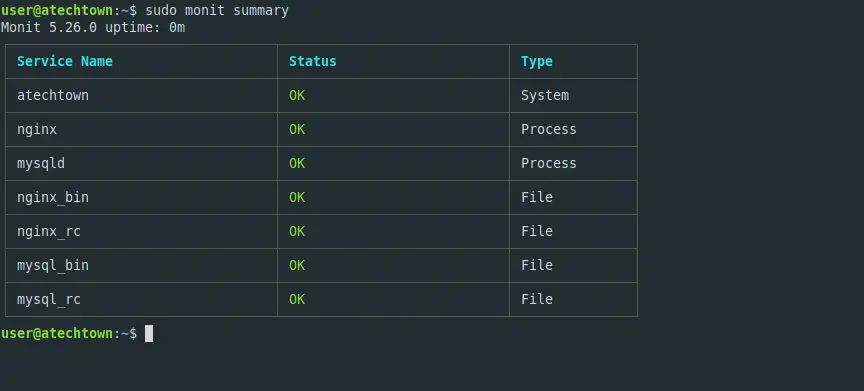Select the 'Monit 5.26.0 uptime: 0m' line
Screen dimensions: 864x391
tap(93, 27)
